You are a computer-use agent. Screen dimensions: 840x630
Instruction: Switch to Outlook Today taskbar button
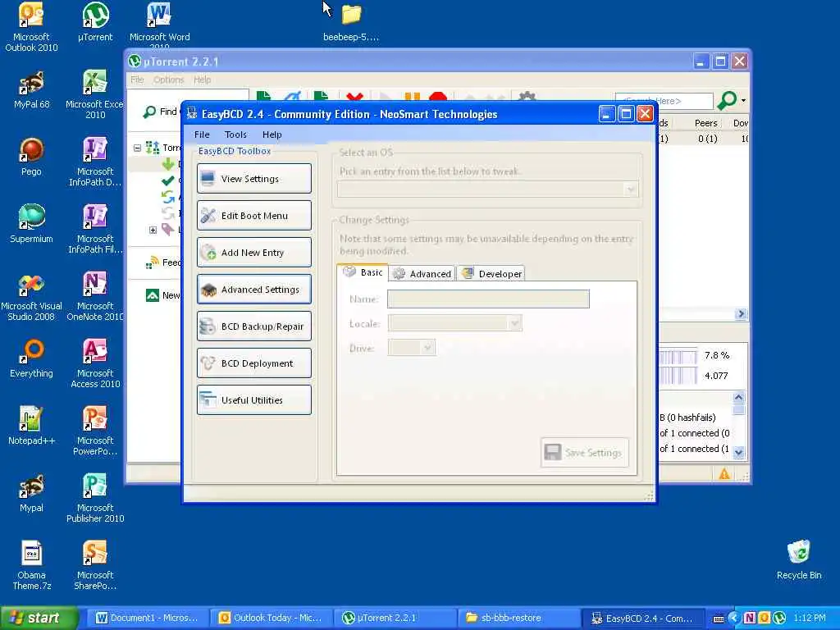(x=271, y=619)
